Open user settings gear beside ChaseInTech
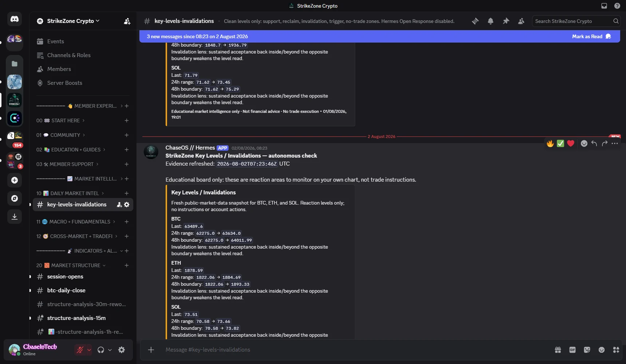 122,350
